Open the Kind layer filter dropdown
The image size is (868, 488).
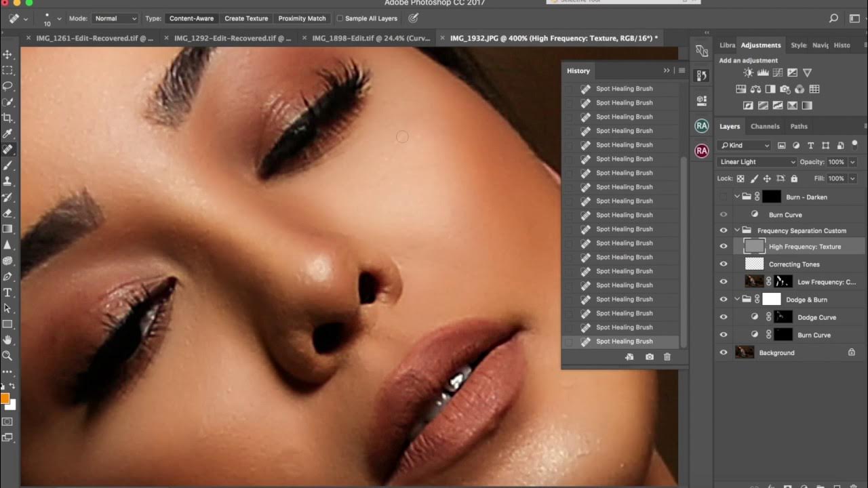pyautogui.click(x=745, y=145)
